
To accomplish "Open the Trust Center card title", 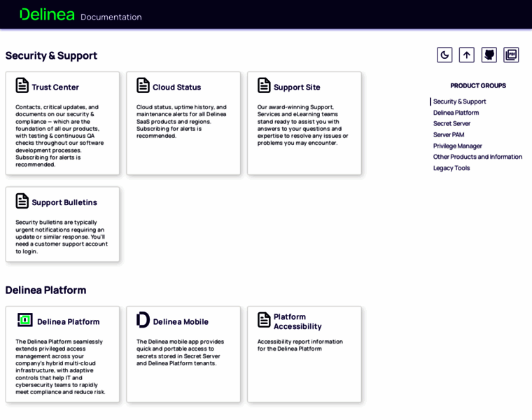I will pyautogui.click(x=55, y=87).
